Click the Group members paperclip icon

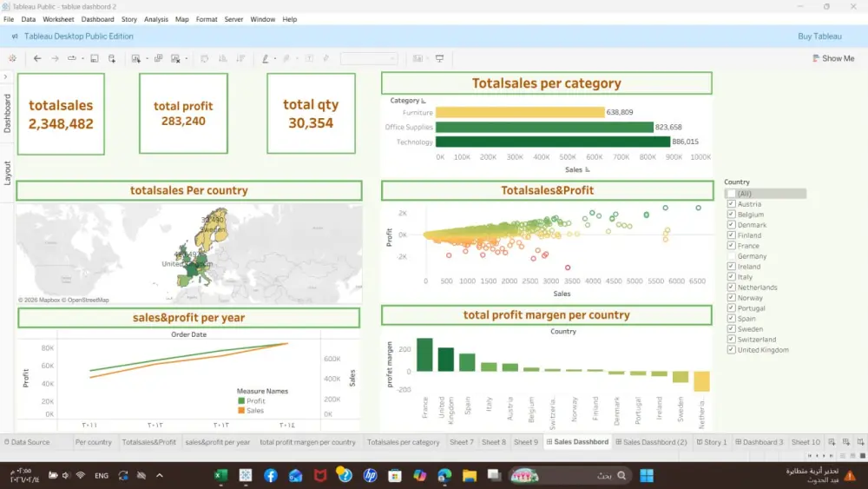click(286, 58)
